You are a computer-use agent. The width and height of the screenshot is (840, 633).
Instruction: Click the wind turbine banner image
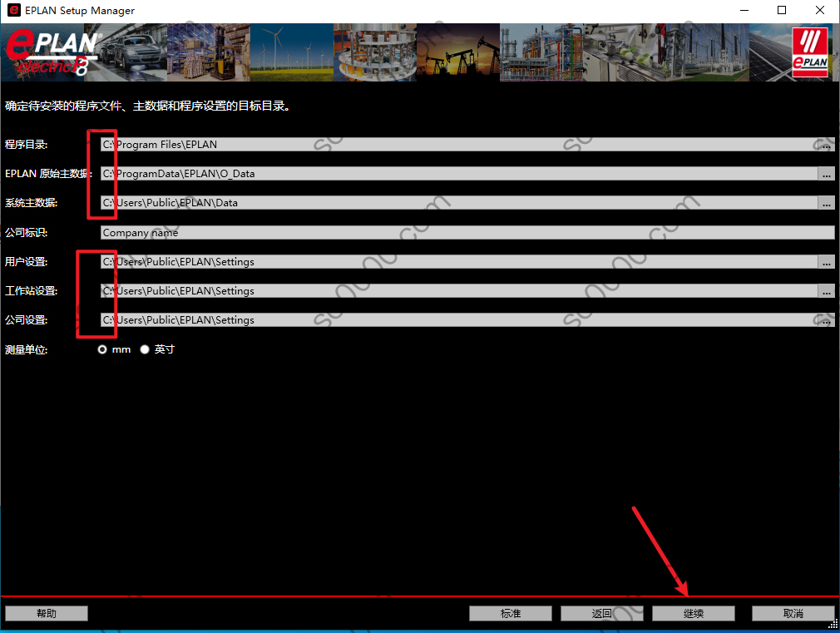[x=292, y=52]
